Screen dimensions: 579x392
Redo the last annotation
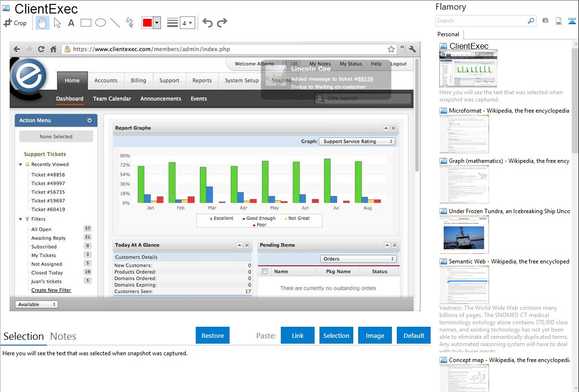click(x=222, y=23)
